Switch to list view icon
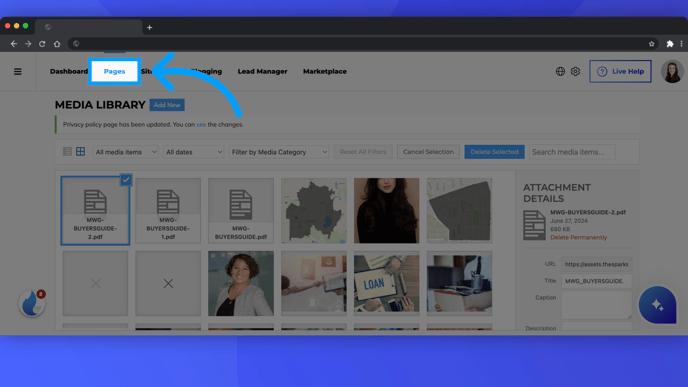This screenshot has height=387, width=688. [x=67, y=152]
